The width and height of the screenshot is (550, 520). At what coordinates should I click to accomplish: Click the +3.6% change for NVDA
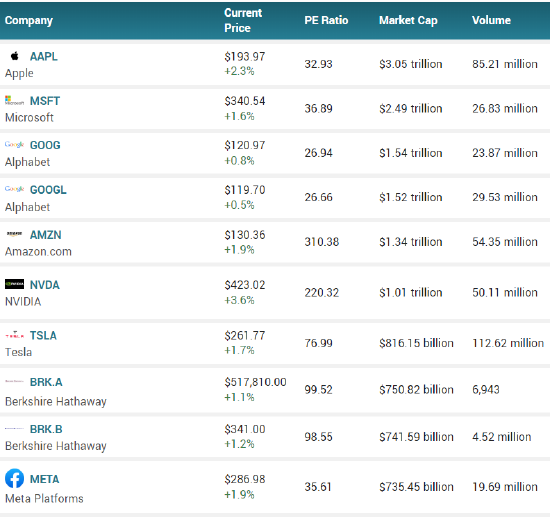[239, 300]
